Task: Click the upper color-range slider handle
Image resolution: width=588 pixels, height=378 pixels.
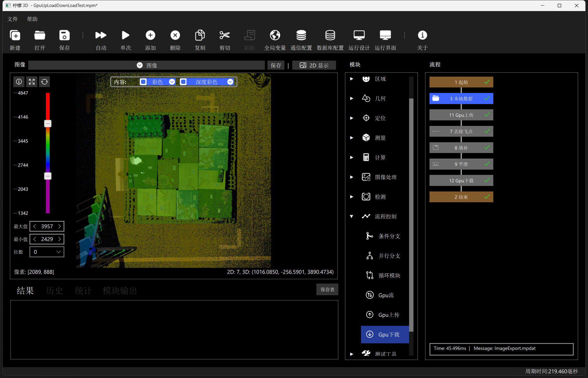Action: click(x=48, y=124)
